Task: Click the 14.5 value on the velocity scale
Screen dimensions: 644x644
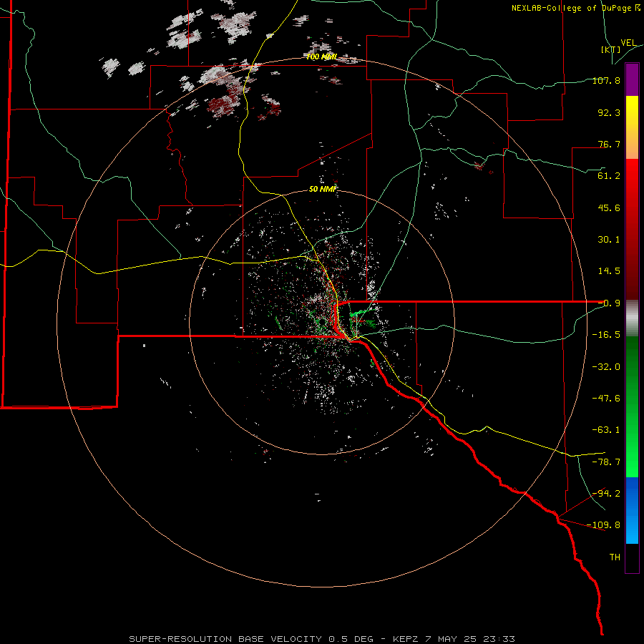Action: pos(609,271)
